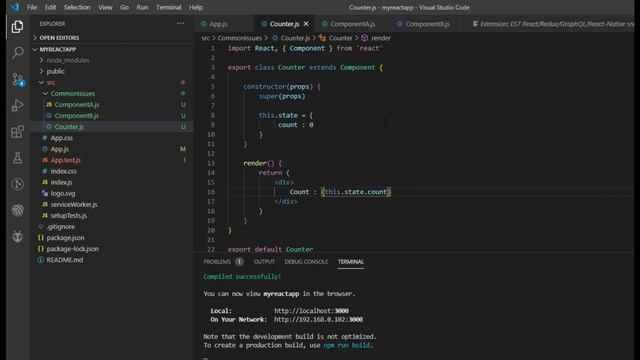Open the 192.168.0.102:3000 network link
640x360 pixels.
[x=318, y=320]
